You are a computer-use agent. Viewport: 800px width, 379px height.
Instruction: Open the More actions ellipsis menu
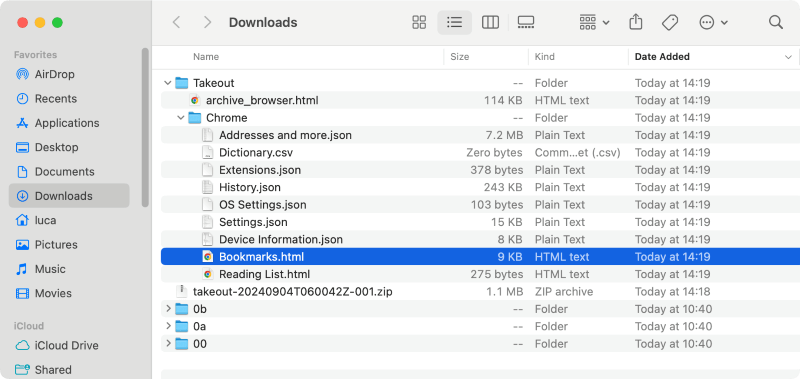(x=713, y=22)
